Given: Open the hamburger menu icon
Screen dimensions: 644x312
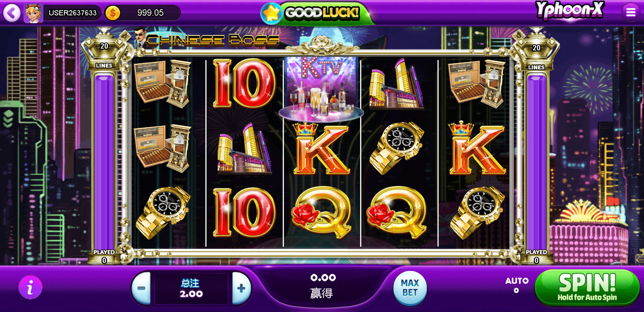Looking at the screenshot, I should (x=631, y=12).
